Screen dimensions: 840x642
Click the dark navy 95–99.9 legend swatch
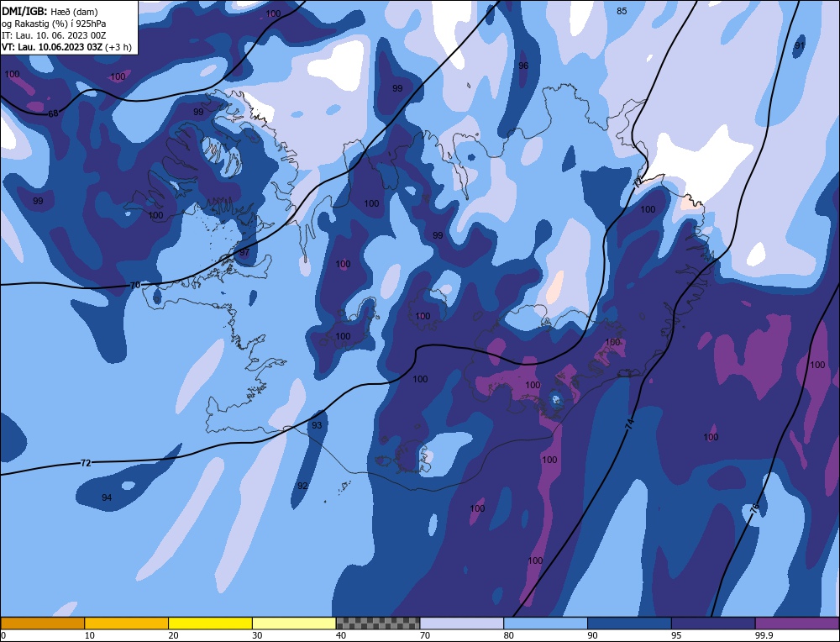pos(713,623)
